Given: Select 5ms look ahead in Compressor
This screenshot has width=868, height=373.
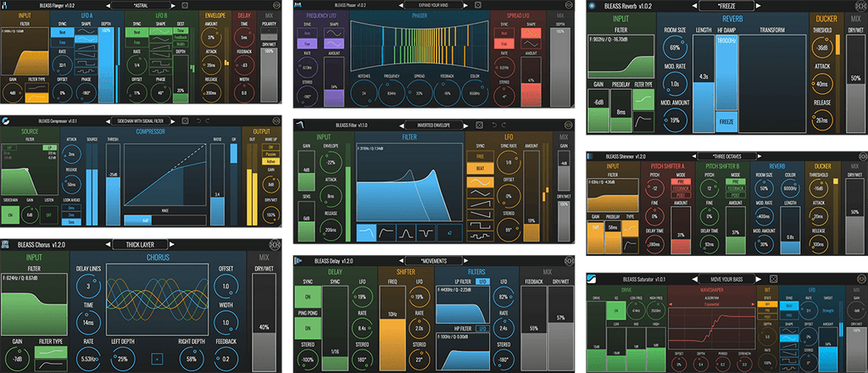Looking at the screenshot, I should [71, 222].
